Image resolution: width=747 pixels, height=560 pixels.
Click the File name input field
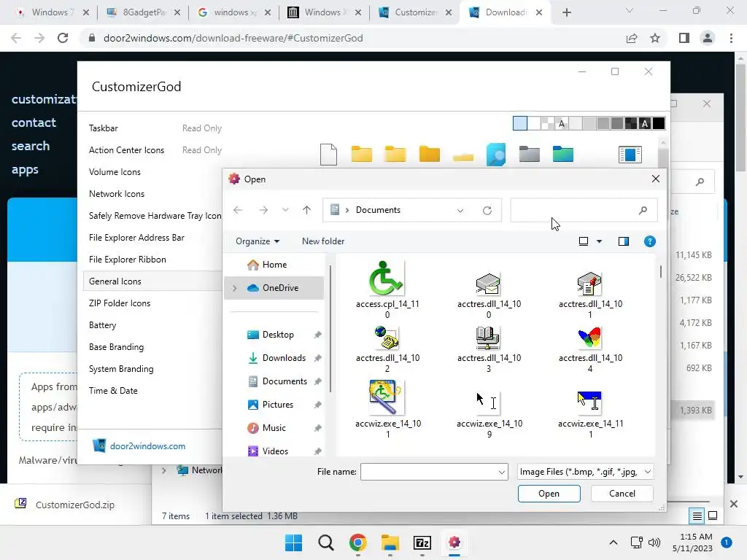click(429, 472)
